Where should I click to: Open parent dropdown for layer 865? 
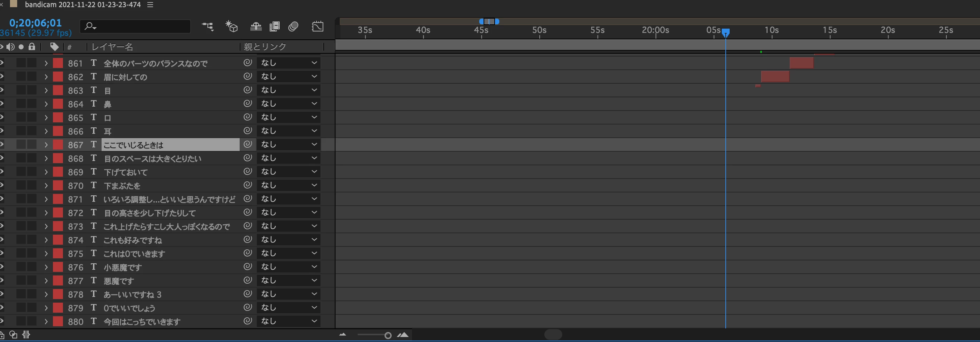click(x=288, y=117)
